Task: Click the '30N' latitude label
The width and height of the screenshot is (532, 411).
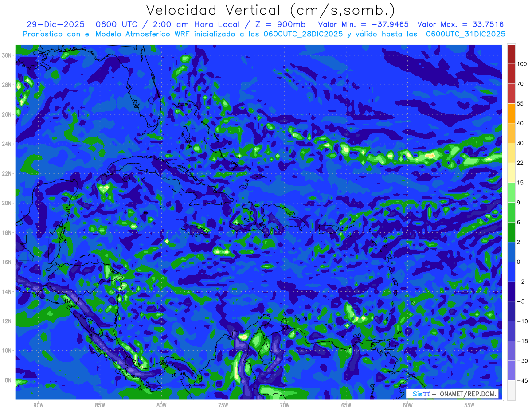Action: [7, 55]
